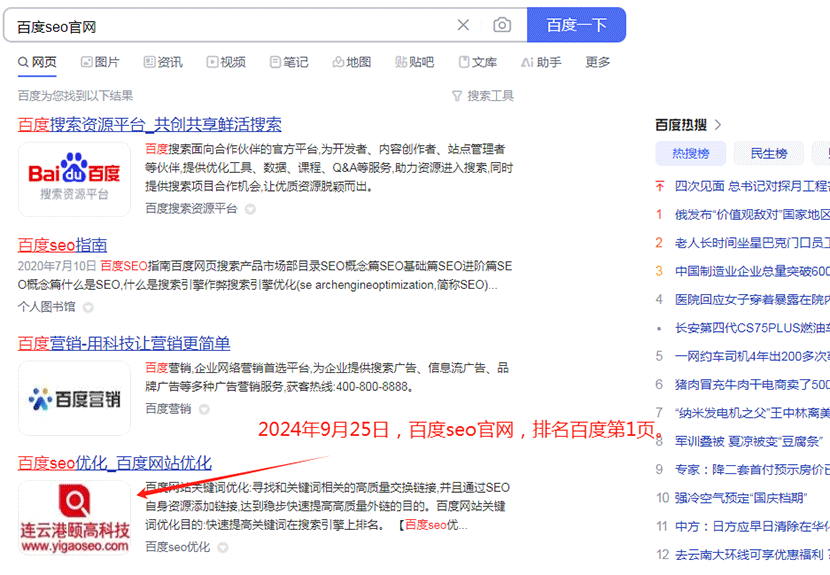Viewport: 830px width, 575px height.
Task: Open result 百度seo优化_百度网站优化
Action: (x=115, y=463)
